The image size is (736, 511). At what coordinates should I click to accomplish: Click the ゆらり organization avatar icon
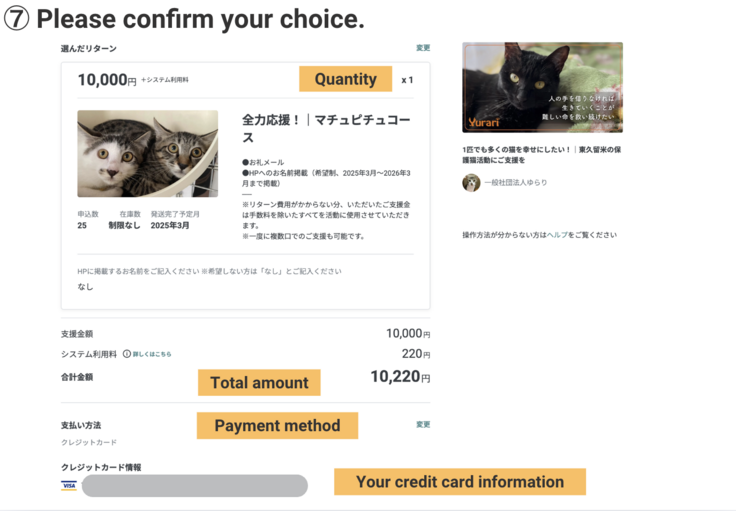(x=471, y=183)
